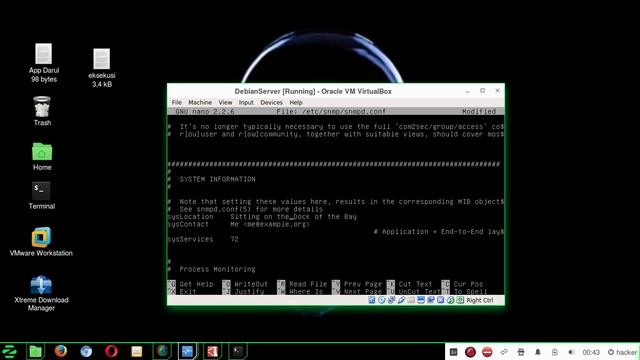The height and width of the screenshot is (360, 640).
Task: Launch Chromium from the taskbar
Action: click(86, 351)
